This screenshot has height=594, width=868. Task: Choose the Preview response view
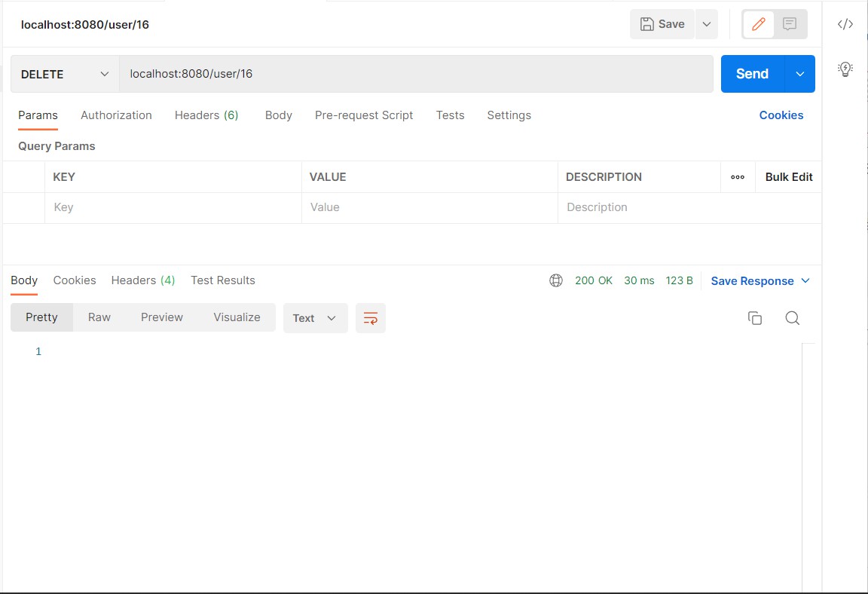(162, 317)
